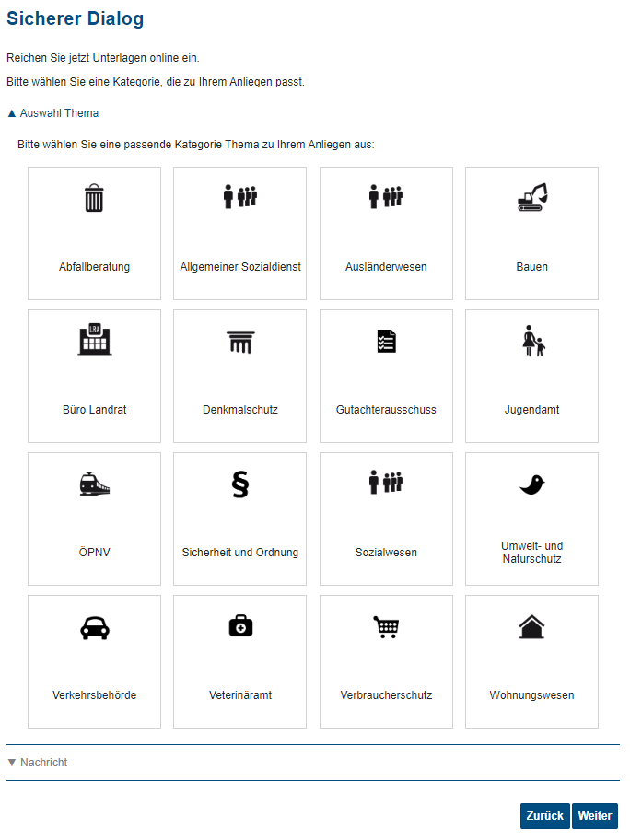Collapse the Auswahl Thema section
Viewport: 630px width, 840px height.
(53, 113)
